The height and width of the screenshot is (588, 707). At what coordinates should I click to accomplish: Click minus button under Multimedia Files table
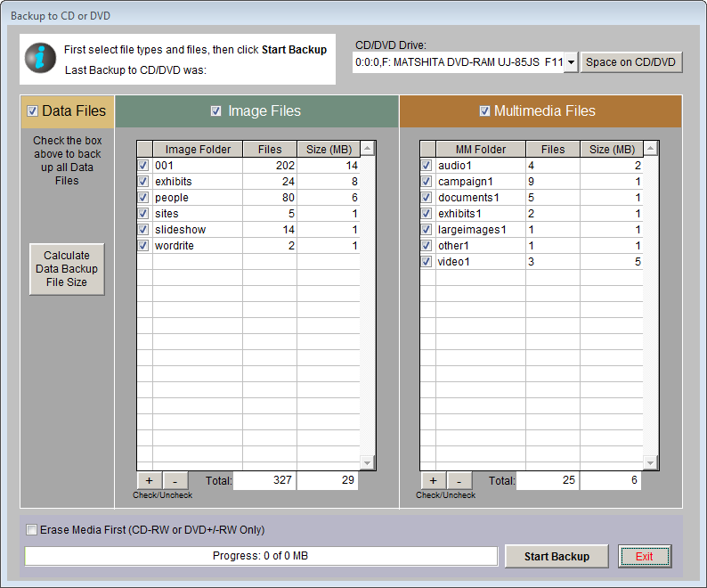coord(459,481)
